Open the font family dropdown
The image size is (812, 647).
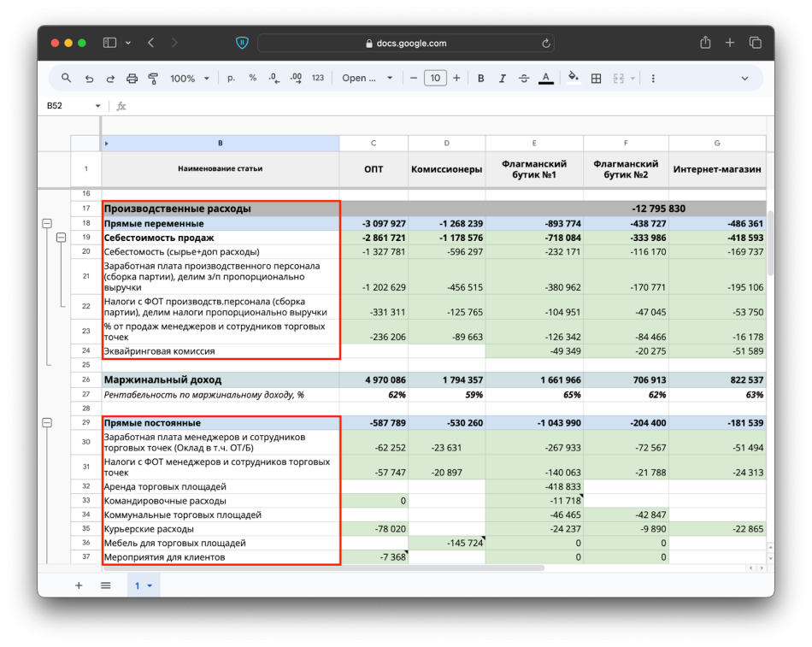pos(368,78)
